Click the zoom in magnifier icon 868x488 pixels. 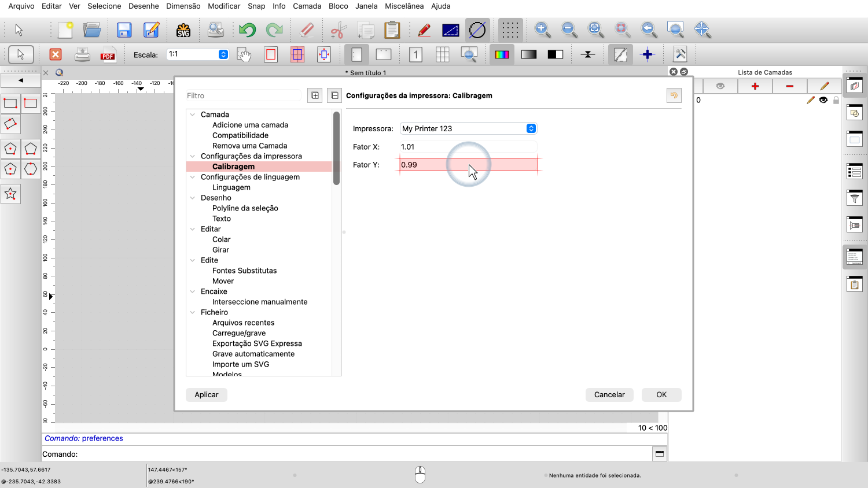click(x=542, y=29)
